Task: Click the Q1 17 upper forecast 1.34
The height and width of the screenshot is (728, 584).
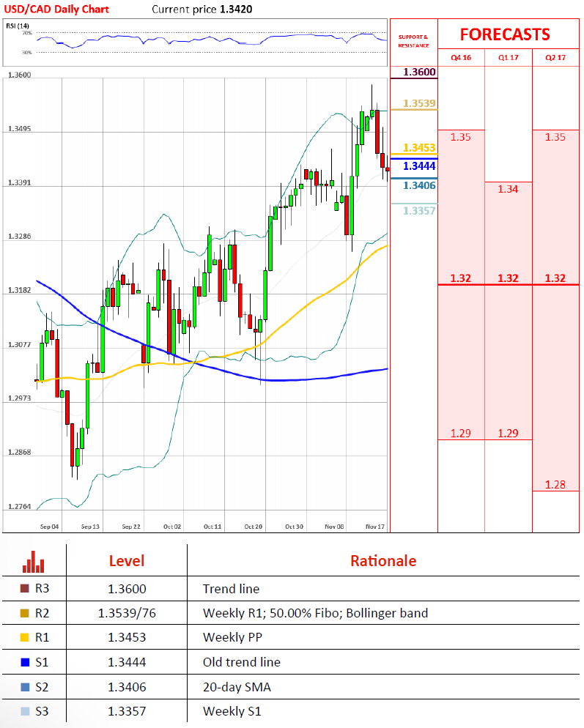Action: (508, 189)
